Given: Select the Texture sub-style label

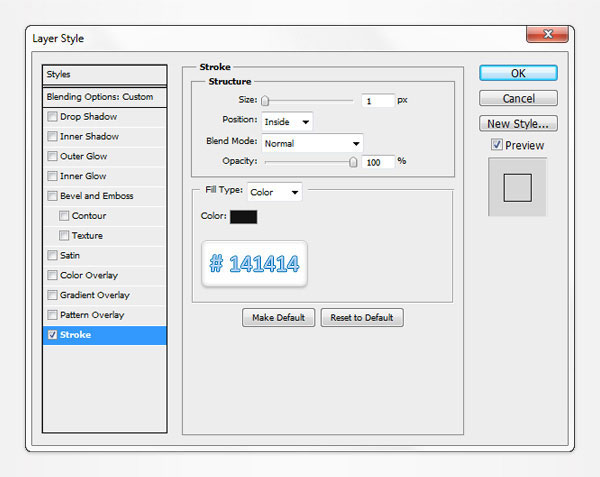Looking at the screenshot, I should (x=87, y=236).
